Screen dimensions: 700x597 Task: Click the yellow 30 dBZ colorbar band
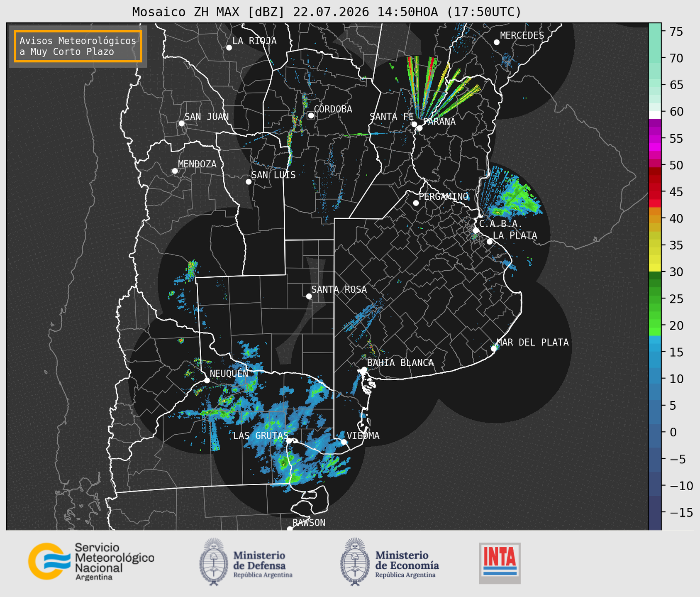655,267
